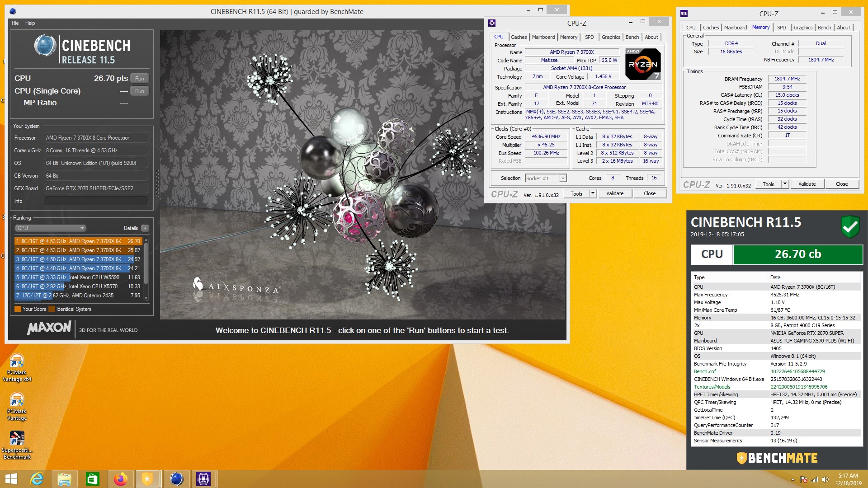Open Firefox from the taskbar
Image resolution: width=868 pixels, height=488 pixels.
point(120,479)
